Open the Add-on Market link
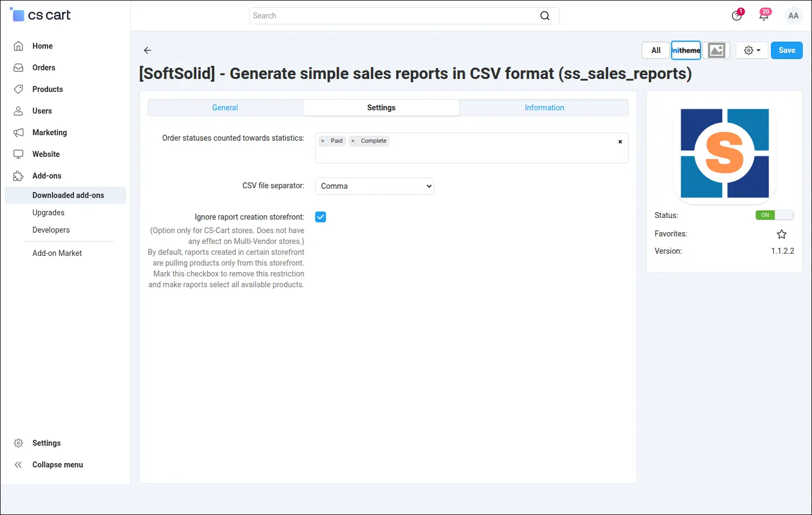 point(57,253)
